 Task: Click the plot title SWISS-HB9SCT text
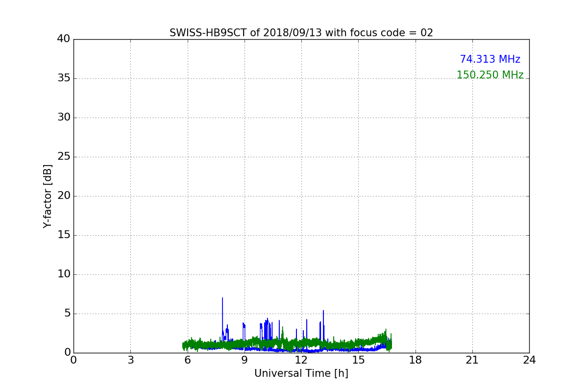coord(301,33)
